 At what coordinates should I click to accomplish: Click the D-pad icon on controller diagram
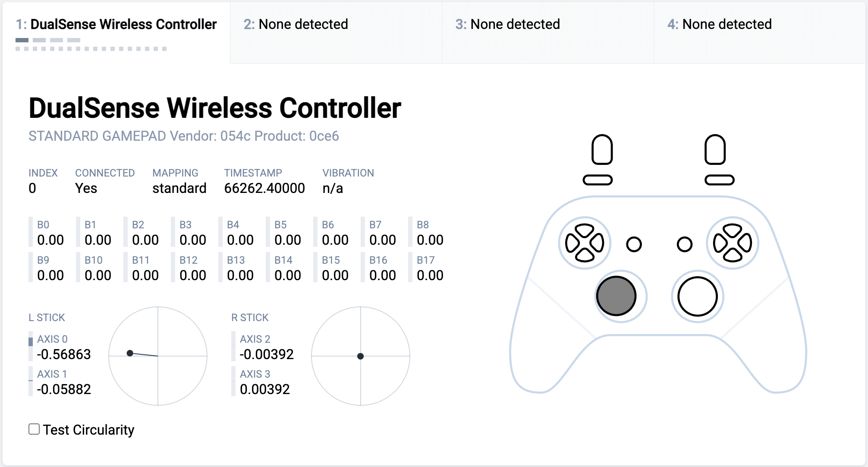coord(585,243)
